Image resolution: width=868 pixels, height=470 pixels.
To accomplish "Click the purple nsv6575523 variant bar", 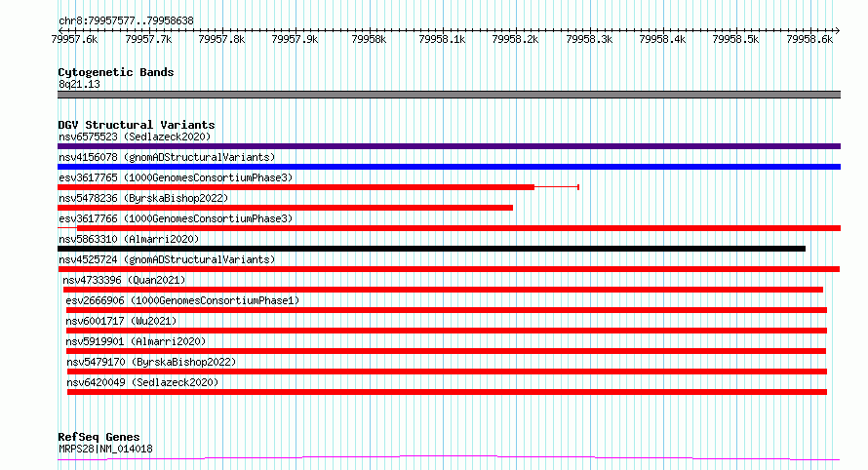I will coord(449,146).
